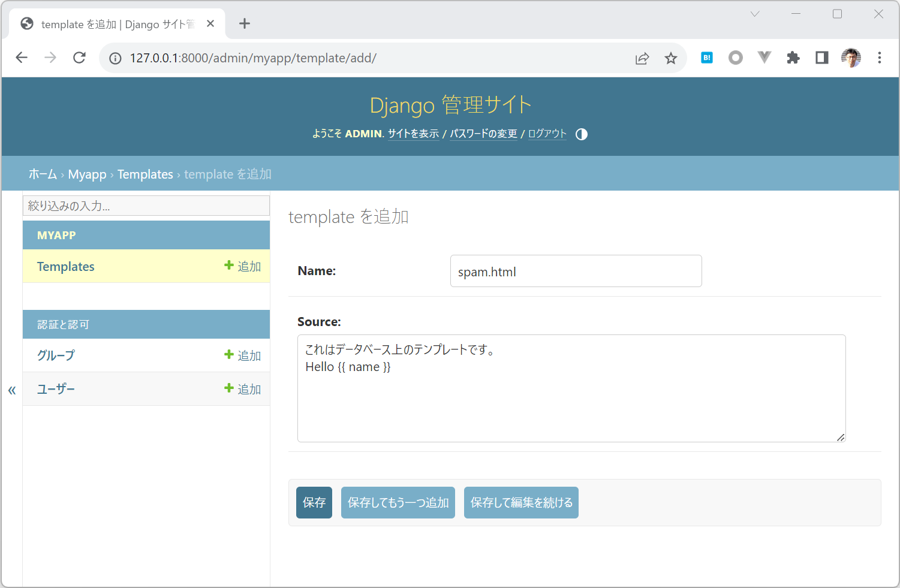Click the + 追加 icon beside グループ
The height and width of the screenshot is (588, 900).
[243, 355]
